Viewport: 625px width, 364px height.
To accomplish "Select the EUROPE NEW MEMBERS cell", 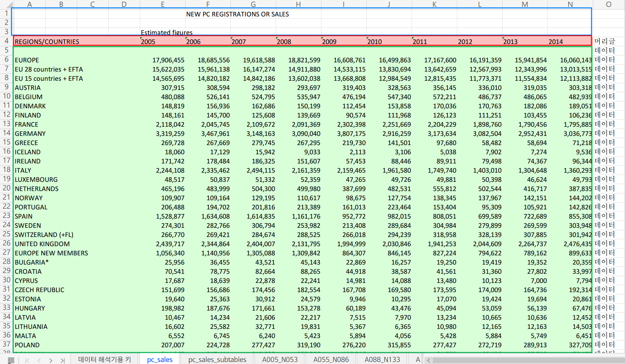I will click(51, 253).
